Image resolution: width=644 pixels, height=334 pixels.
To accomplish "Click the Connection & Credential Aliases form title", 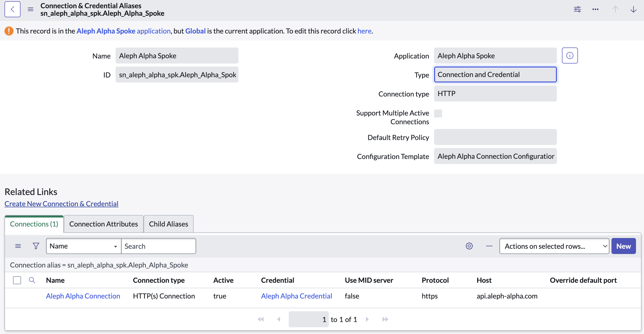I will pyautogui.click(x=91, y=5).
